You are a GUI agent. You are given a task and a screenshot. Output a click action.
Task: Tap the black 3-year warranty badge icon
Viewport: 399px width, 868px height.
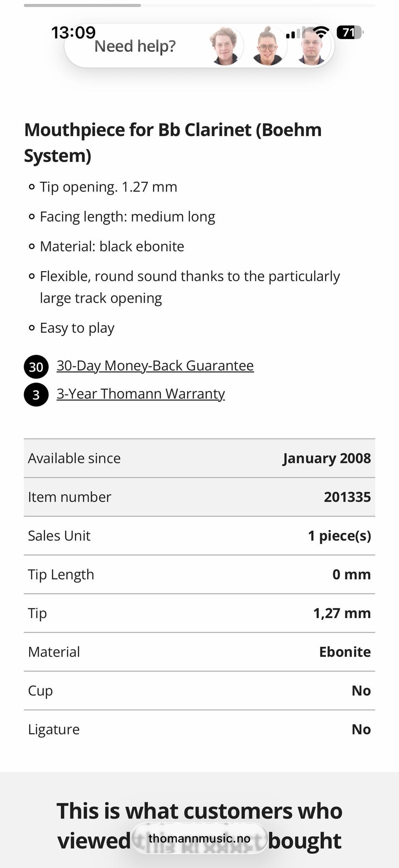36,394
